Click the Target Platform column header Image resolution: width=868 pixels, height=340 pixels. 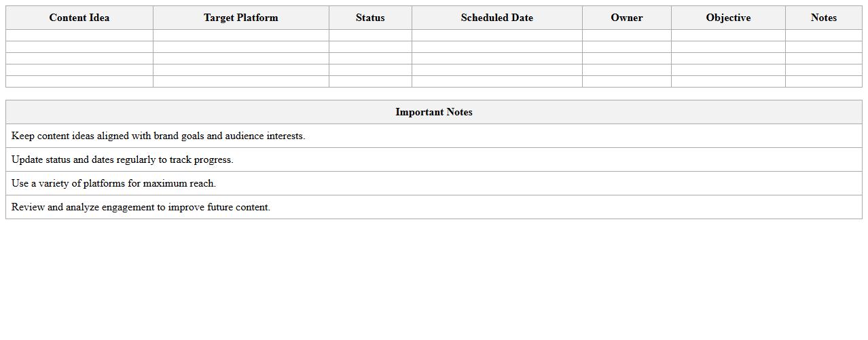(241, 18)
